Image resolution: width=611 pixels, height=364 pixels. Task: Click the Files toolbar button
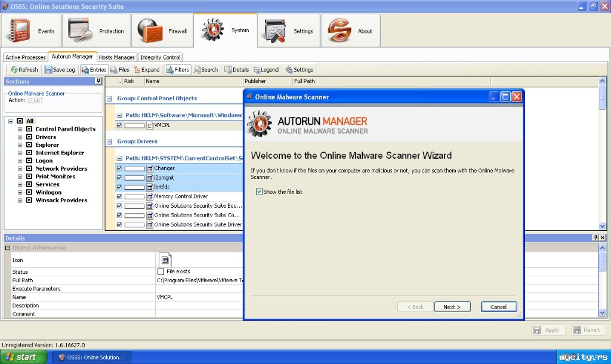[x=119, y=69]
